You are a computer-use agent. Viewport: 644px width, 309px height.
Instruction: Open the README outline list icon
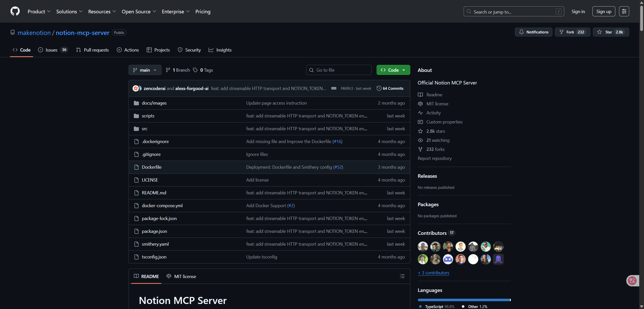pos(402,276)
